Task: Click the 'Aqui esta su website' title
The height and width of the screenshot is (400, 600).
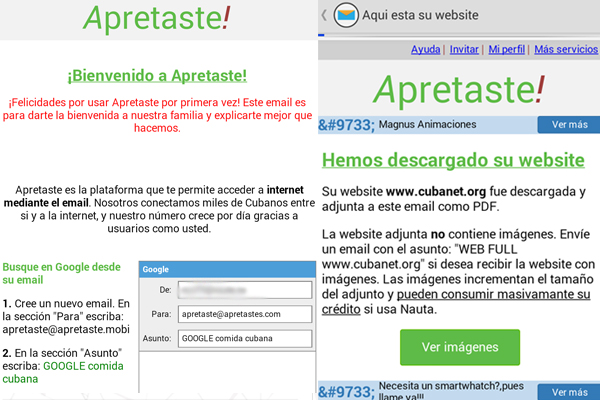Action: 420,15
